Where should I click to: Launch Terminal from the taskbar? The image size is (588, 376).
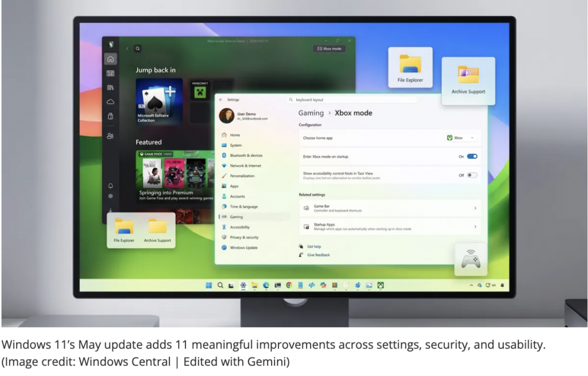tap(277, 286)
